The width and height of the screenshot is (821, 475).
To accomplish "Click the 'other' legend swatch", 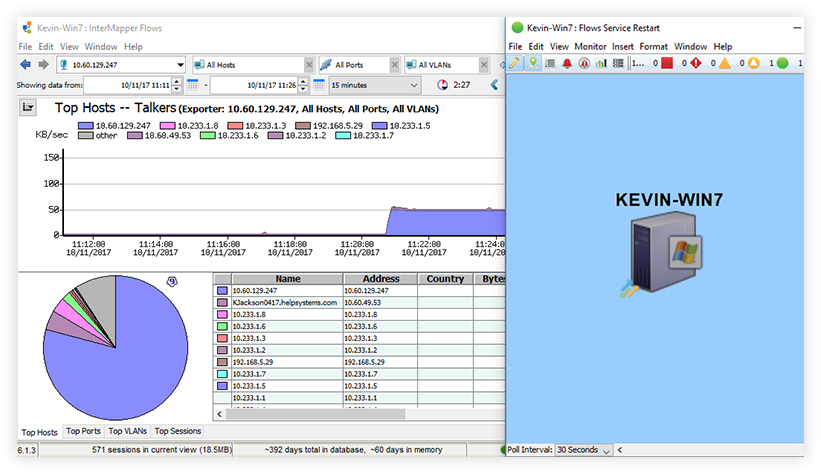I will tap(86, 136).
